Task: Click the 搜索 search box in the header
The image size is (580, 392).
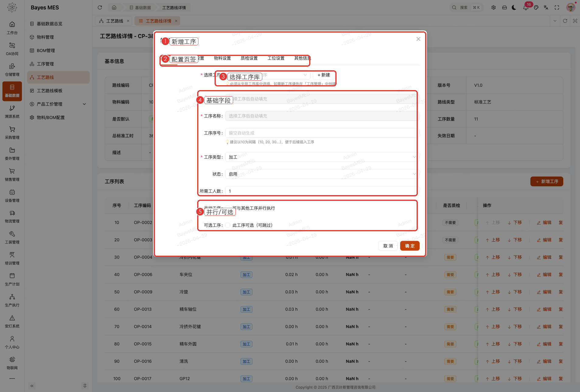Action: (466, 8)
